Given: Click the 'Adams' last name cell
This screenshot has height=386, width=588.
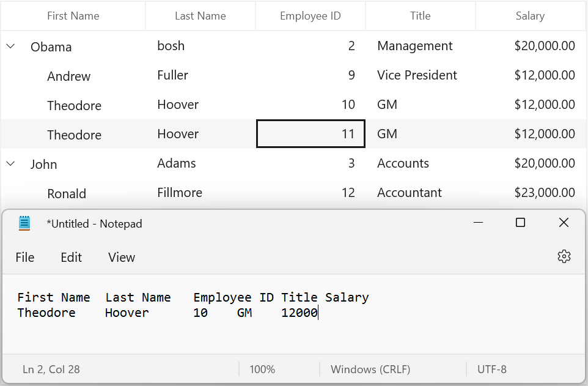Looking at the screenshot, I should (x=200, y=163).
